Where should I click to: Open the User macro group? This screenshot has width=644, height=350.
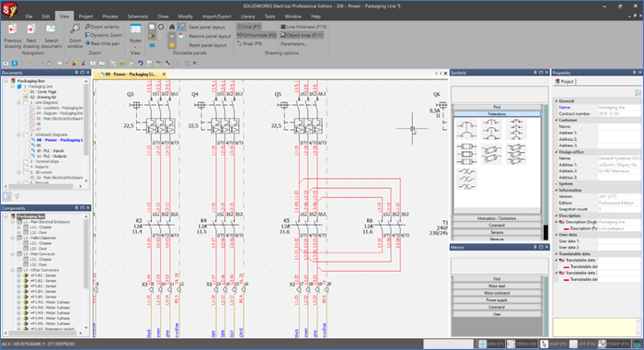pyautogui.click(x=497, y=314)
